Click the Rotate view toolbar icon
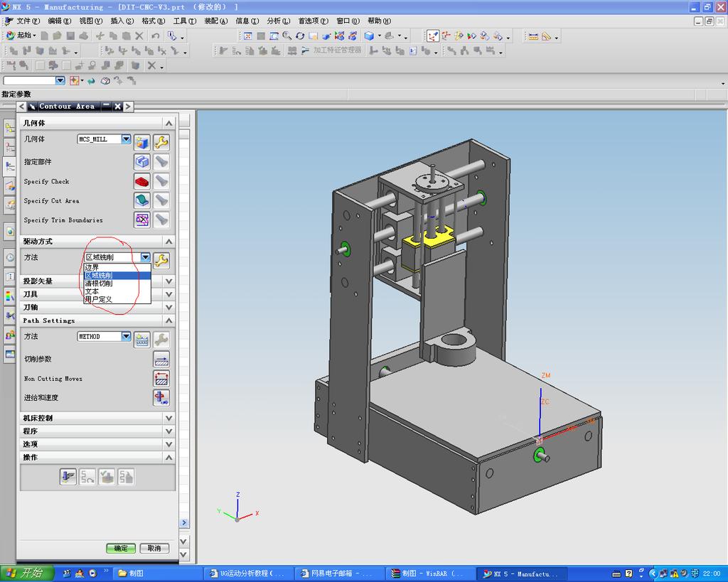The image size is (728, 582). point(300,36)
